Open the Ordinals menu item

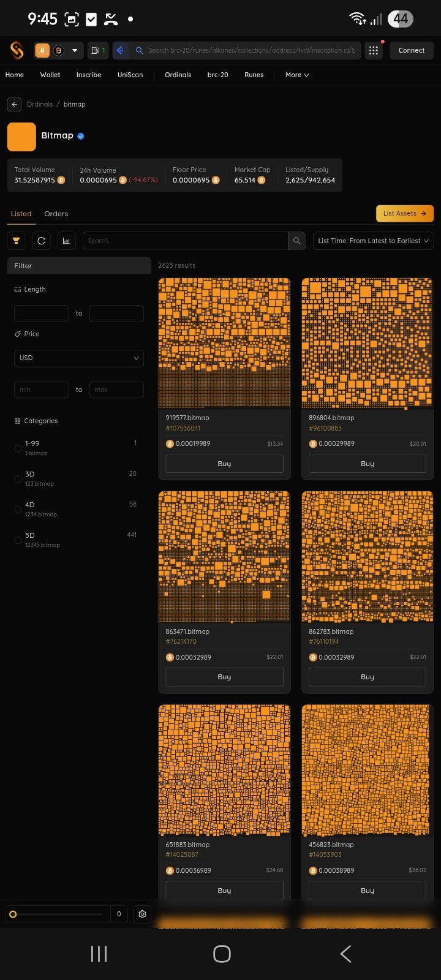[178, 75]
